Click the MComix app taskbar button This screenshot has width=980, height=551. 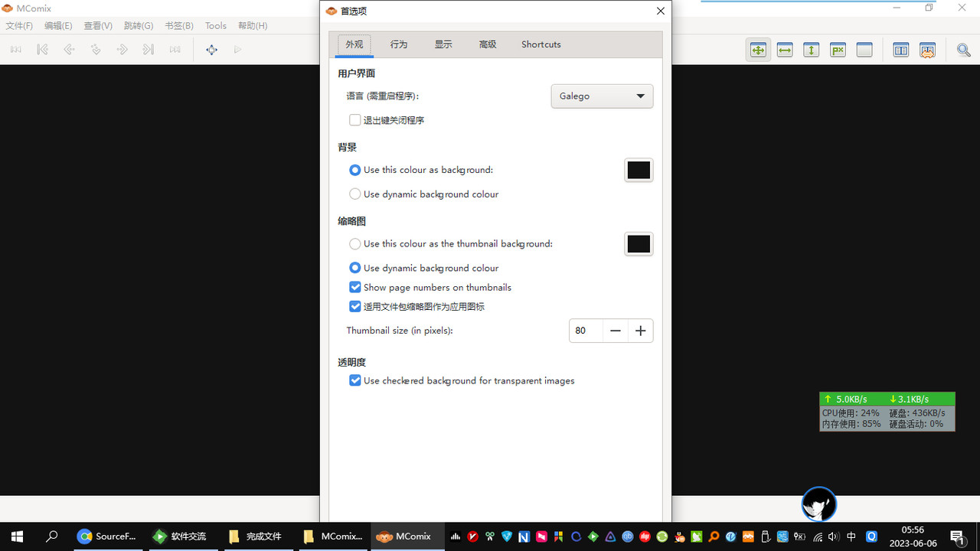406,536
